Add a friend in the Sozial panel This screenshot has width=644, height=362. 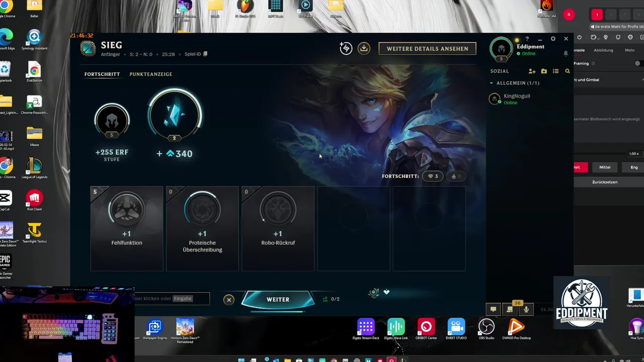tap(532, 71)
